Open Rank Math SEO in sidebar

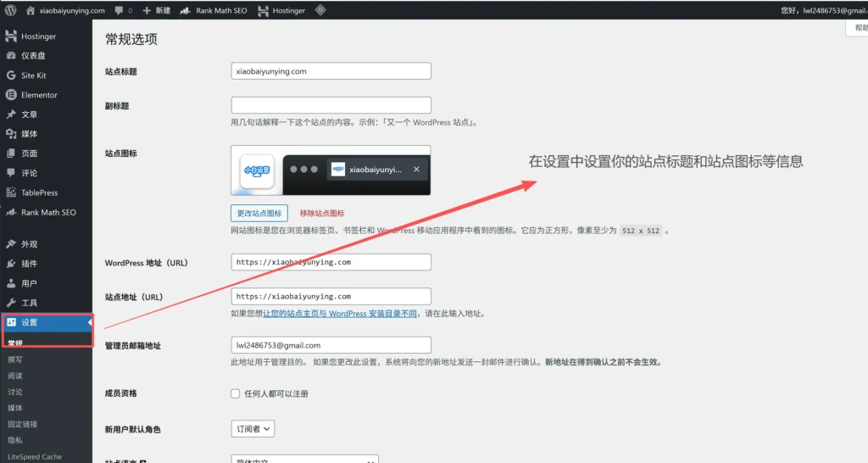coord(47,212)
